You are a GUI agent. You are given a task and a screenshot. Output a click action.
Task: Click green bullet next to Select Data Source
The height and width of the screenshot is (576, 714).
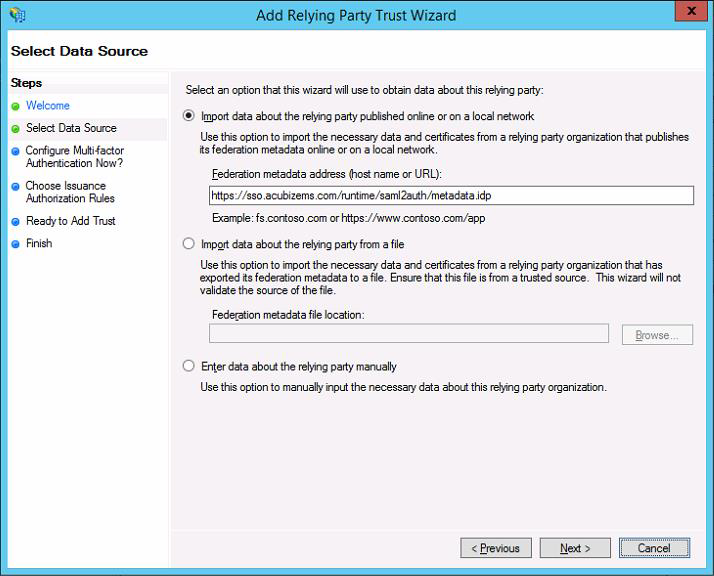(x=15, y=129)
